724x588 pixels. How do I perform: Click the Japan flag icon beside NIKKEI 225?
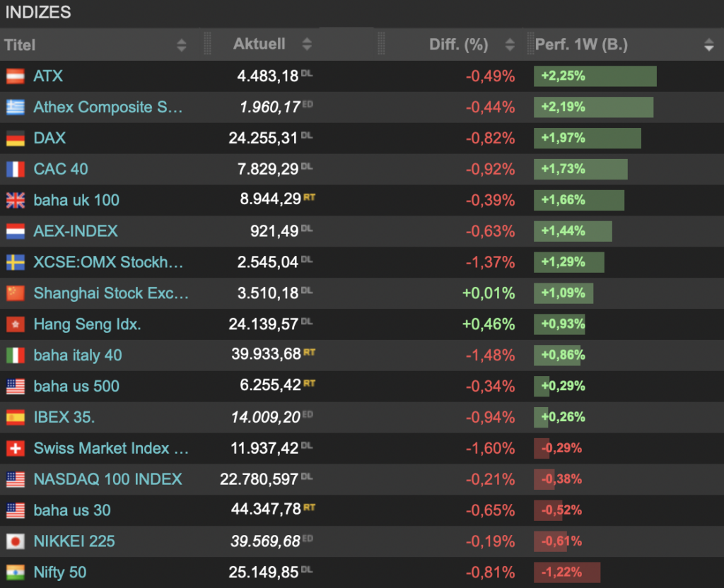click(16, 541)
